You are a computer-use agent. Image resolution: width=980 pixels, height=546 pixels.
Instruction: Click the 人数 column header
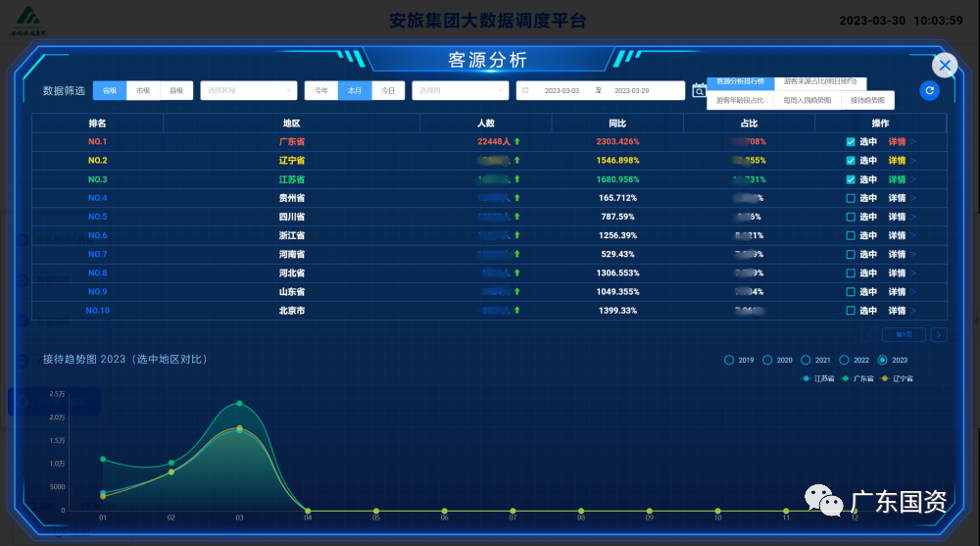486,124
